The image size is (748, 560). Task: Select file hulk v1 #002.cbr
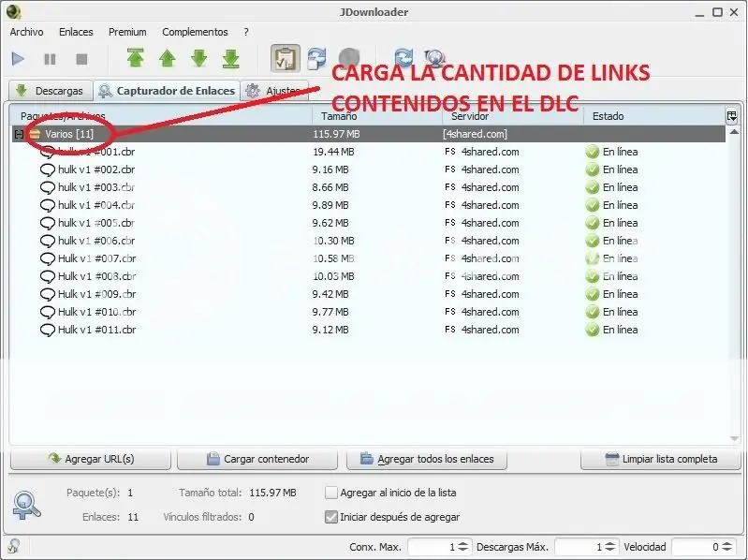tap(96, 169)
